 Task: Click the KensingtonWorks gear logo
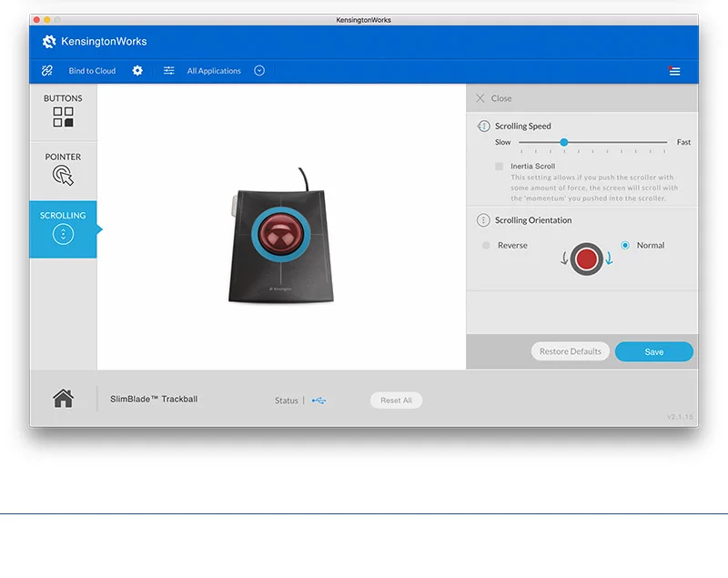pyautogui.click(x=49, y=41)
